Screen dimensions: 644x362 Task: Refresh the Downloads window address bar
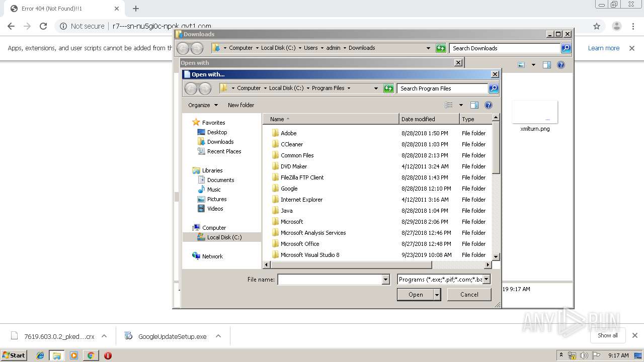click(441, 48)
